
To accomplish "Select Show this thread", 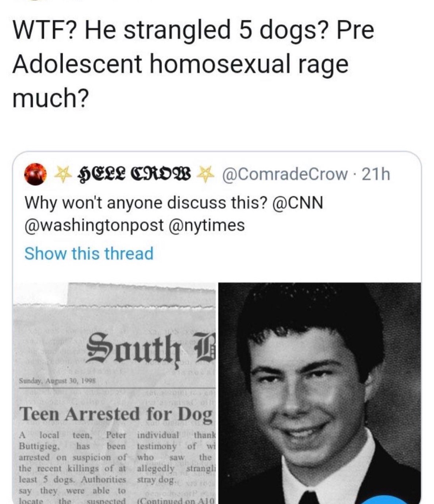I will click(89, 253).
